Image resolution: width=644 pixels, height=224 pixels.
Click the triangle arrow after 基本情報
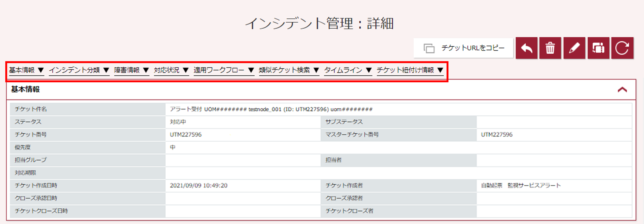[x=41, y=70]
